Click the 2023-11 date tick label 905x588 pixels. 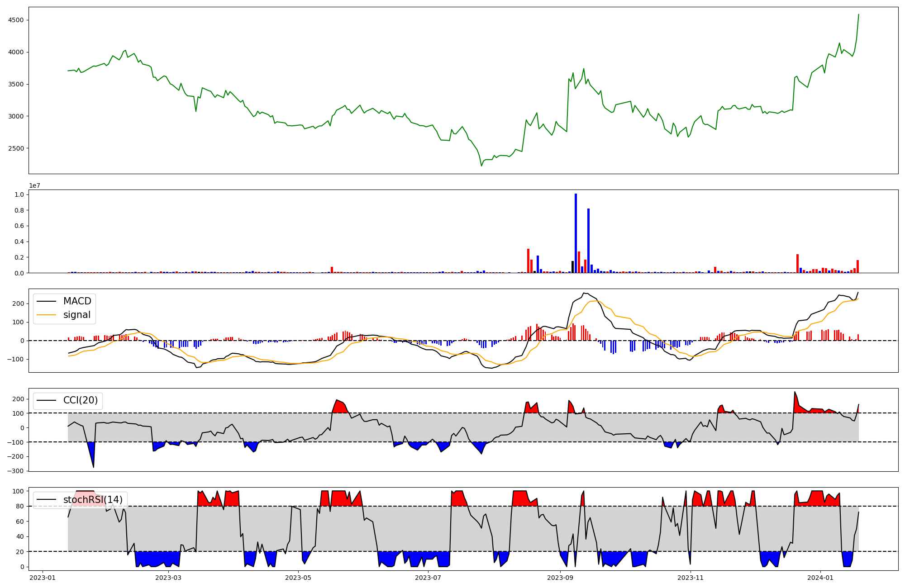(x=691, y=578)
